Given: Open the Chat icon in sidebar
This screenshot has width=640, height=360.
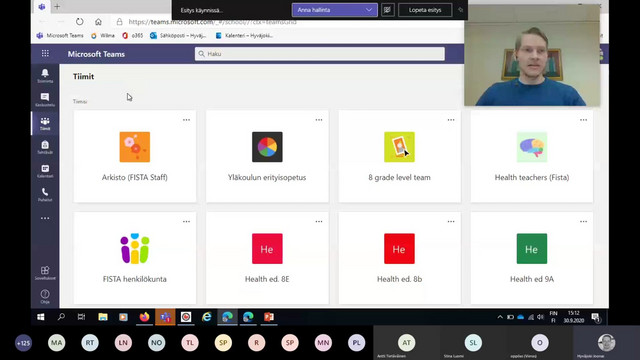Looking at the screenshot, I should point(45,99).
